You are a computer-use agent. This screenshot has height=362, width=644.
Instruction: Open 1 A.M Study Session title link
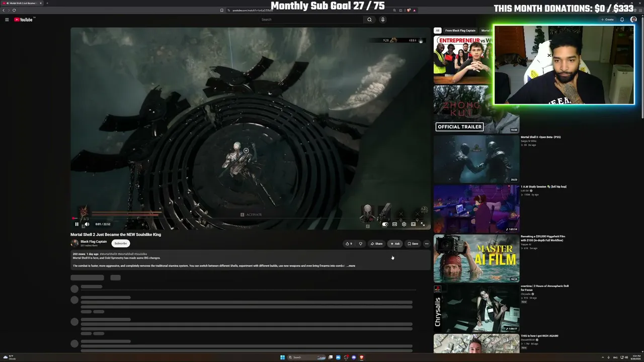[x=543, y=187]
